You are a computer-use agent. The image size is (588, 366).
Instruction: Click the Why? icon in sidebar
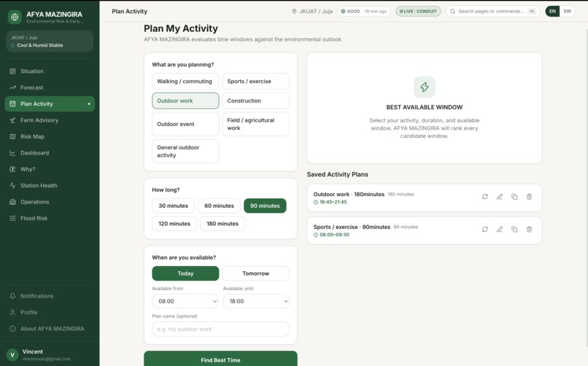point(12,169)
